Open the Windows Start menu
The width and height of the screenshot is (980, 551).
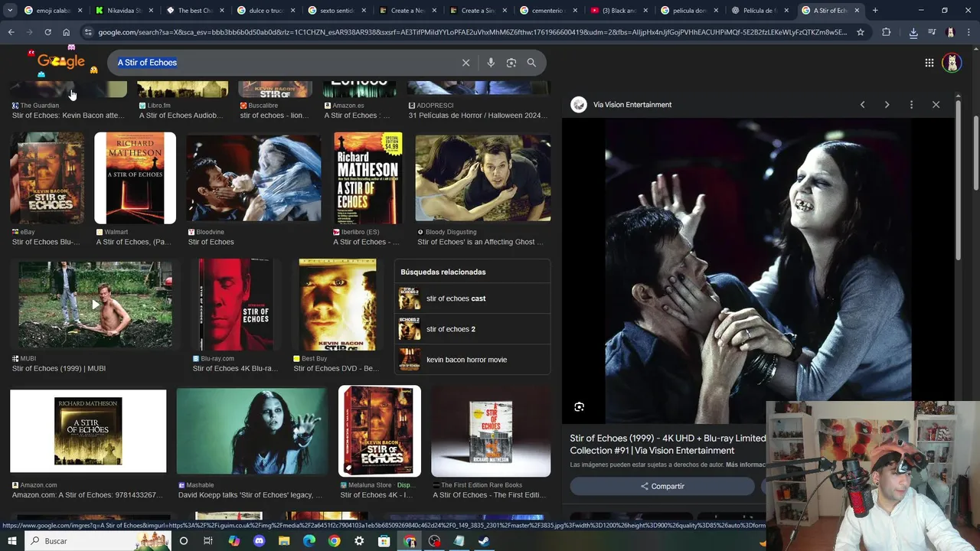[13, 541]
